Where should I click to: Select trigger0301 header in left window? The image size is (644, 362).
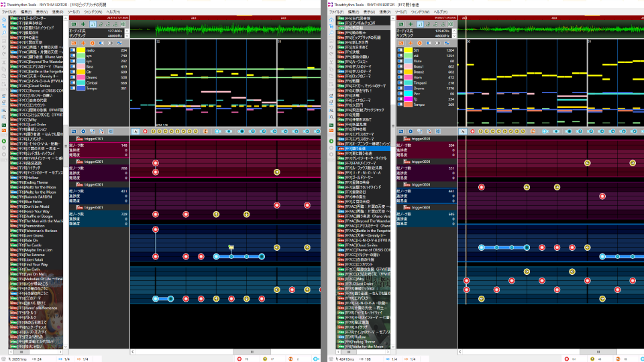(99, 185)
